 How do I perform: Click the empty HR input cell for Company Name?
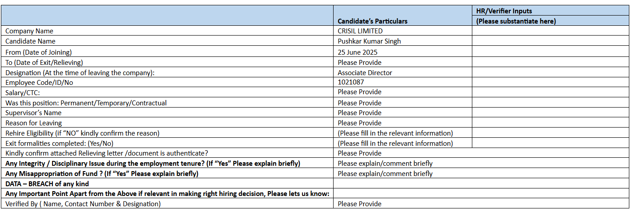[550, 31]
